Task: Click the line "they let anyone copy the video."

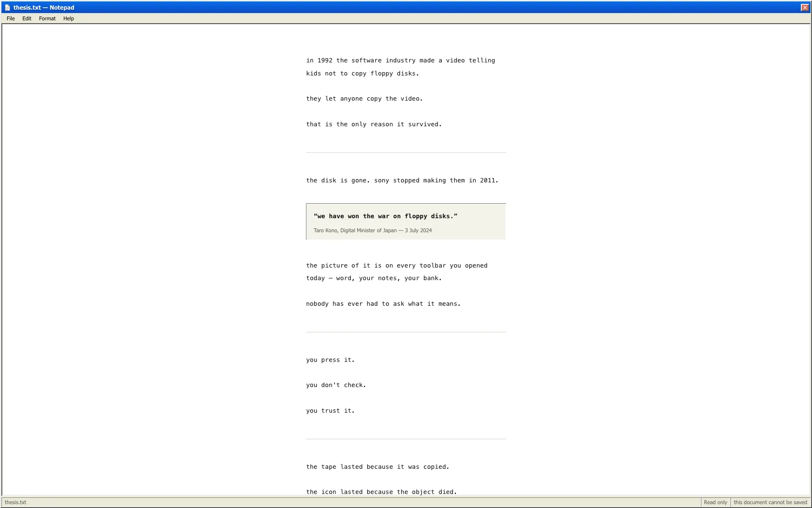Action: point(364,99)
